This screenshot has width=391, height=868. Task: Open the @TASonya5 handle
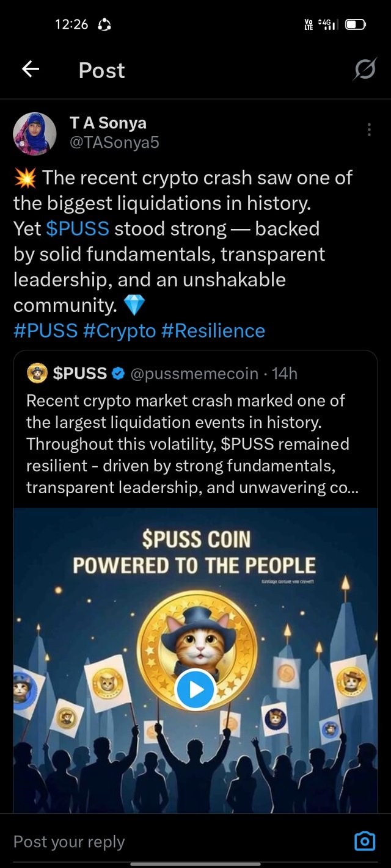114,143
